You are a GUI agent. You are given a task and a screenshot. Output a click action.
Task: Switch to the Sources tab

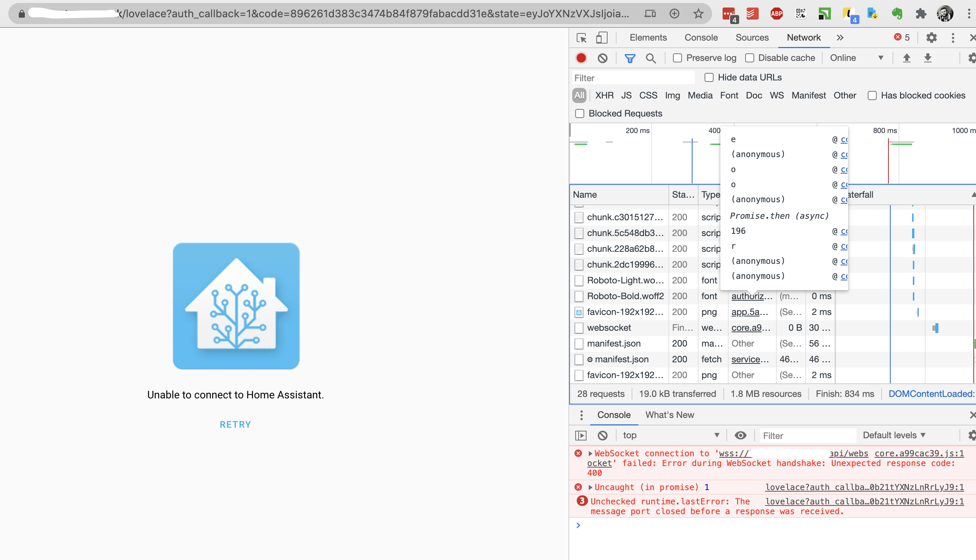point(752,38)
